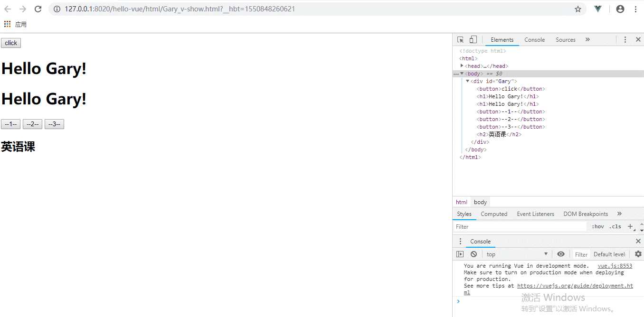Open the vuejs.org deployment guide link
644x317 pixels.
coord(575,286)
